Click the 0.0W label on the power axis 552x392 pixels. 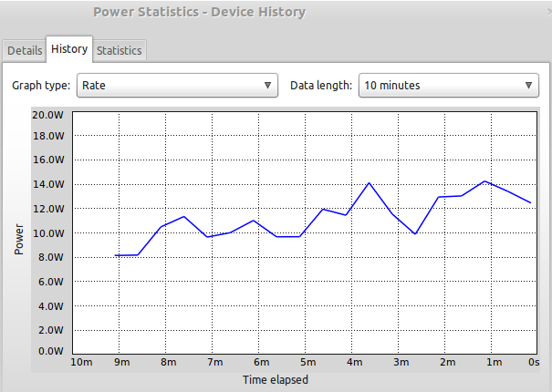(48, 351)
